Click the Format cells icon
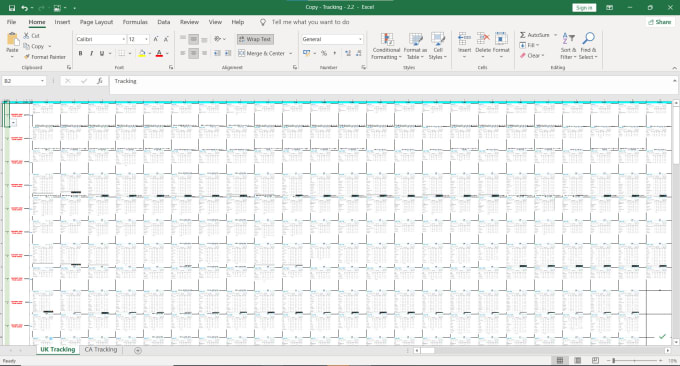Screen dimensions: 680x366 (x=501, y=39)
